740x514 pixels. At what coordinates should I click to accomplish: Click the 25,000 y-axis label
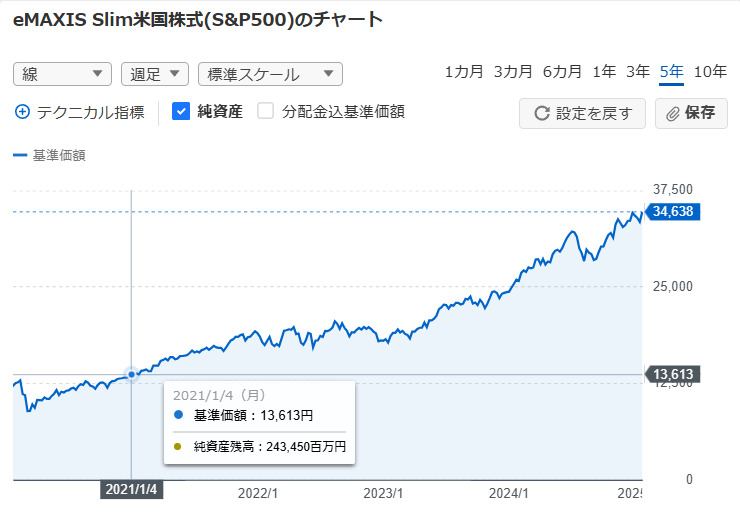coord(673,286)
